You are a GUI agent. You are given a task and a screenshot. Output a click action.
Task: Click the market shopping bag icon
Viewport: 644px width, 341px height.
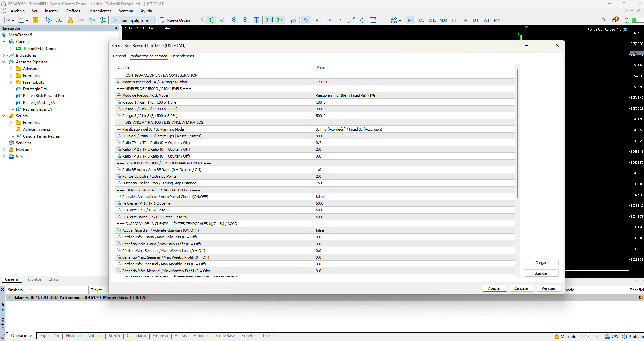(x=70, y=20)
